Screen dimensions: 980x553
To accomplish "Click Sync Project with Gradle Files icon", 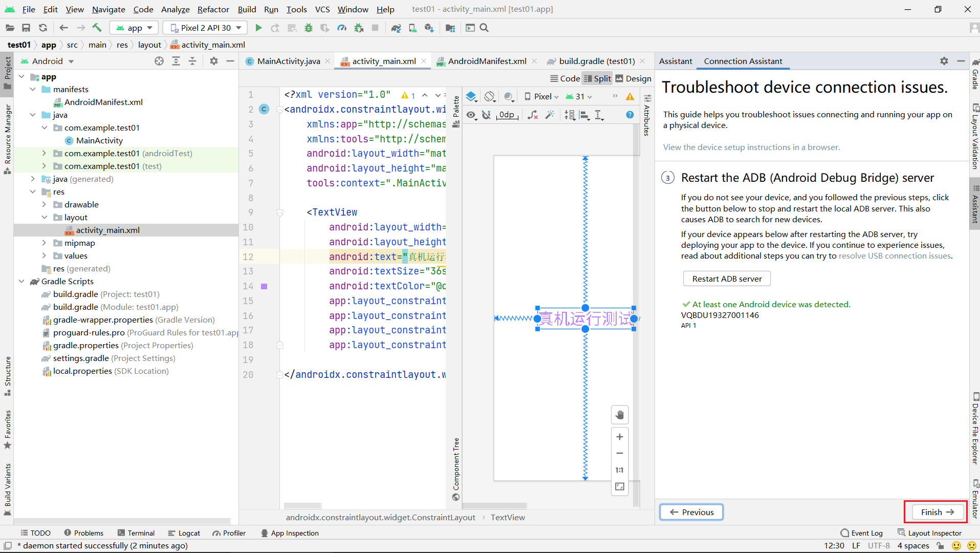I will click(x=396, y=28).
